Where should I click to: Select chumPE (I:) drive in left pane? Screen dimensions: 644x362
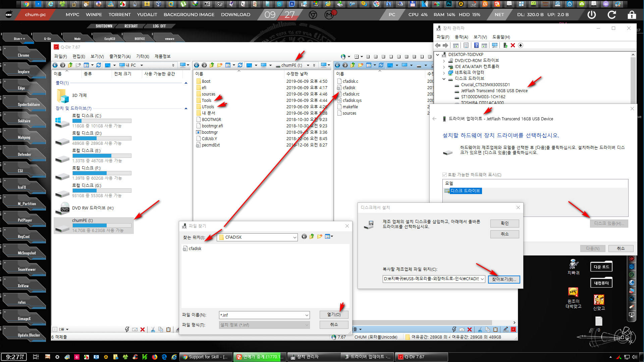pyautogui.click(x=94, y=225)
